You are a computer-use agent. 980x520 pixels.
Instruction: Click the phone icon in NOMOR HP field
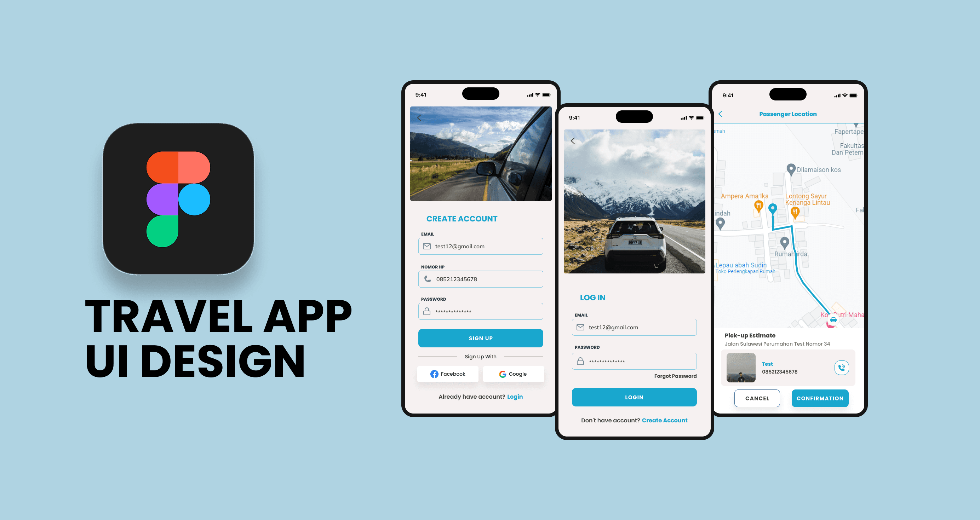427,278
